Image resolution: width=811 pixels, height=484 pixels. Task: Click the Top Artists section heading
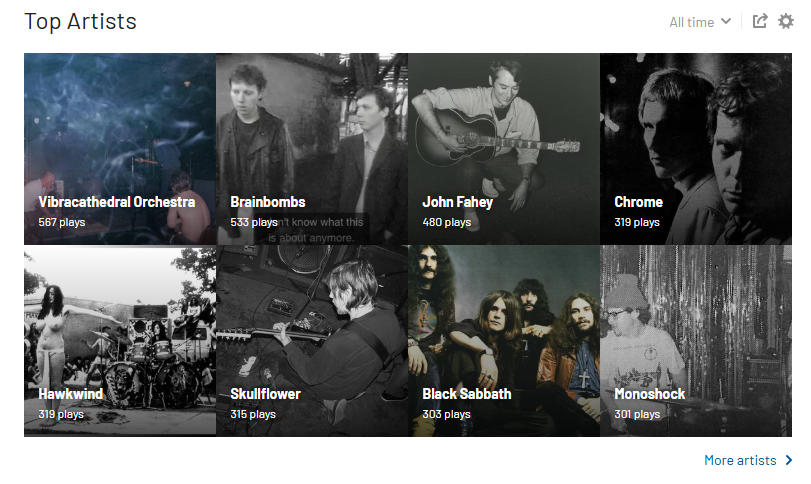[x=81, y=22]
